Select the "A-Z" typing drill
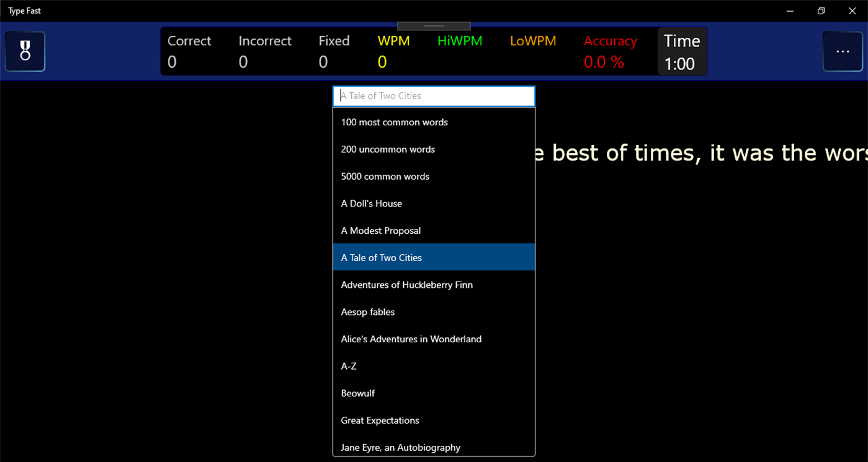The width and height of the screenshot is (868, 462). coord(349,366)
